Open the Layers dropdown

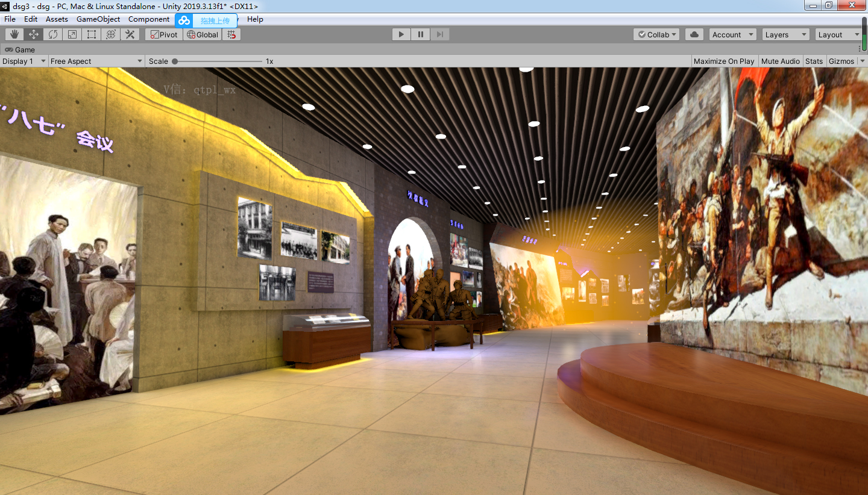pyautogui.click(x=785, y=34)
